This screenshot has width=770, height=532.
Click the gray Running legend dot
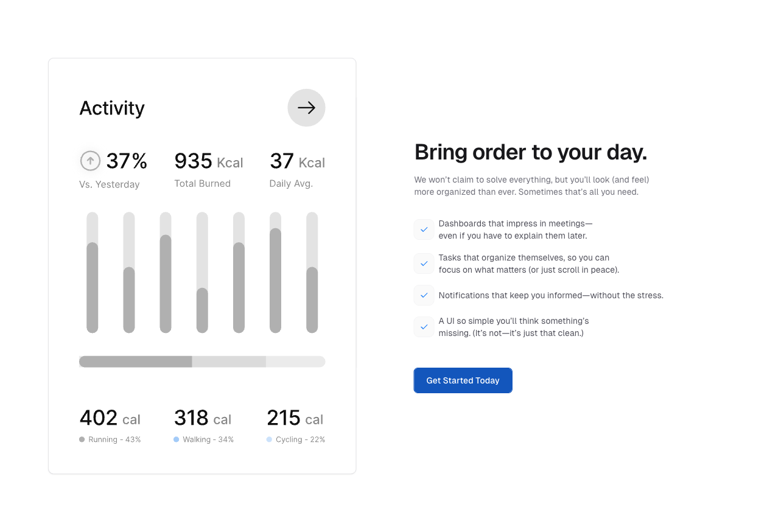(x=82, y=439)
